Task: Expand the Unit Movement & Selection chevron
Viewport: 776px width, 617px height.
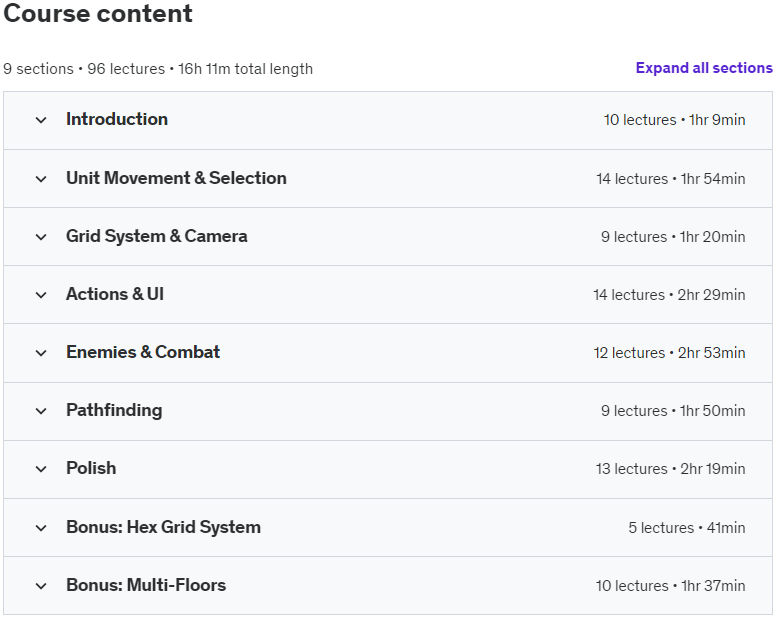Action: point(41,179)
